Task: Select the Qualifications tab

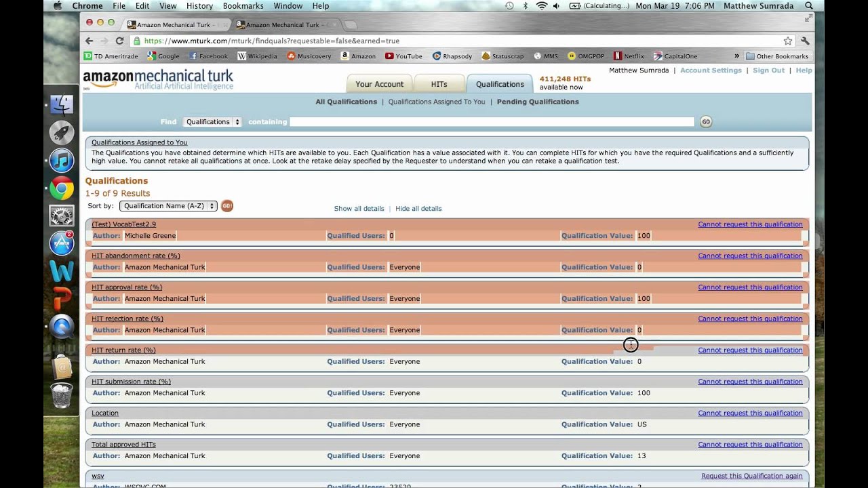Action: click(x=500, y=84)
